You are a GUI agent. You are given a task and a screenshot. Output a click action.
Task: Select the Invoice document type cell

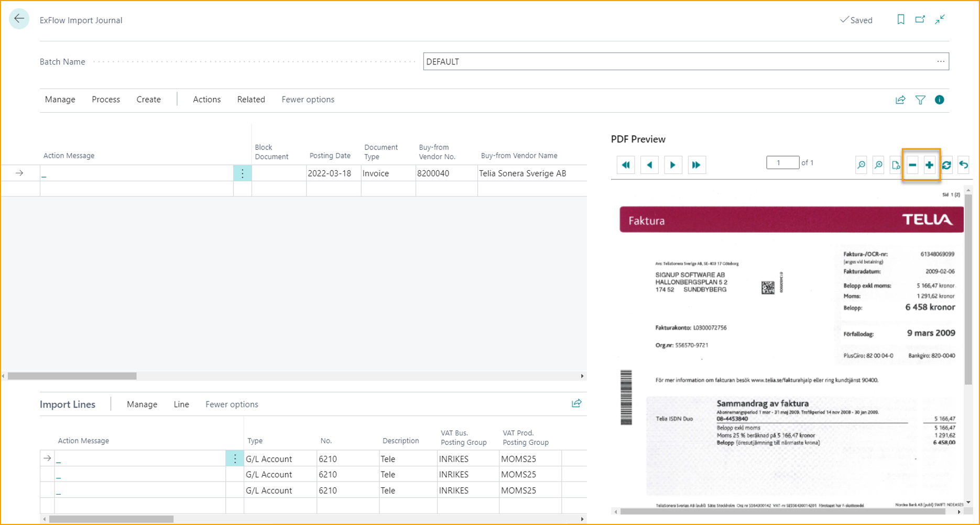point(388,173)
